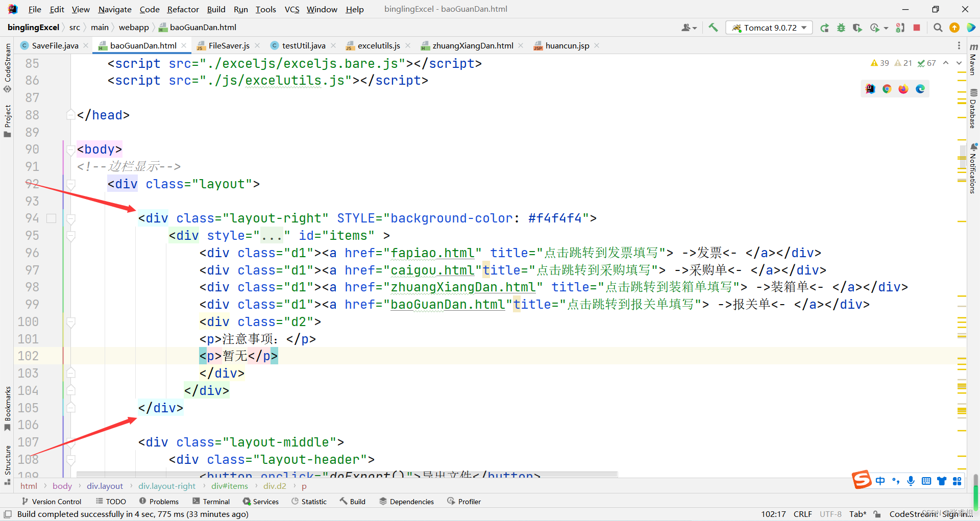Toggle file read-only lock in status bar
Image resolution: width=980 pixels, height=521 pixels.
(x=877, y=514)
